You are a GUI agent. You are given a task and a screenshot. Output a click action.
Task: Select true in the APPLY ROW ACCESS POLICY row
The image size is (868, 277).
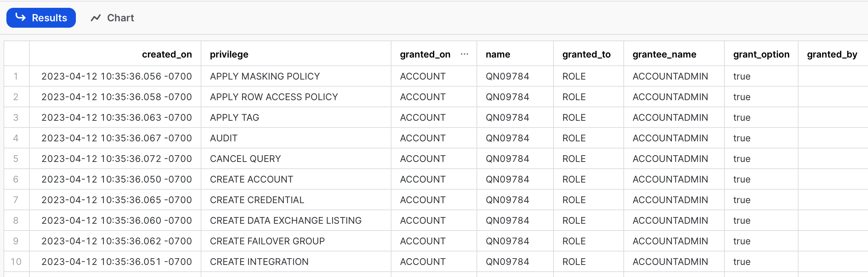click(x=742, y=97)
